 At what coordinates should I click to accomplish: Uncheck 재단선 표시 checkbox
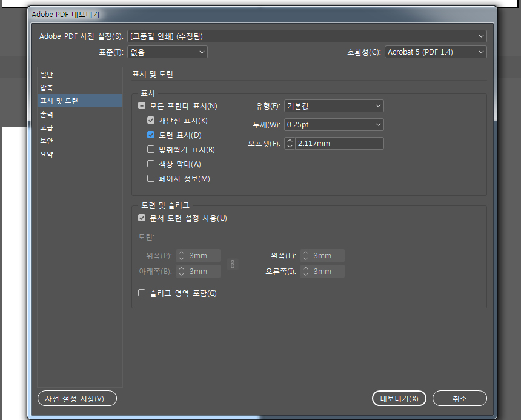tap(151, 120)
